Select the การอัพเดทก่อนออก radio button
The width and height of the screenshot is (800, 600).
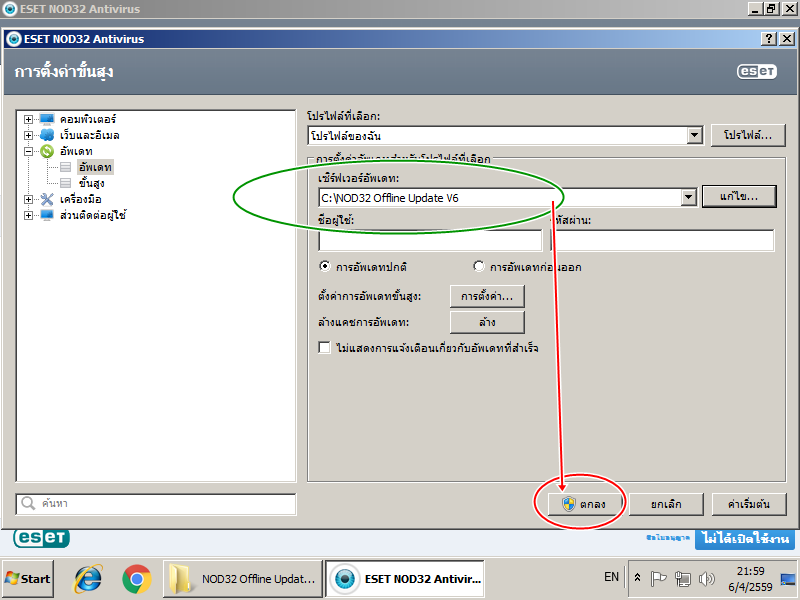tap(479, 266)
